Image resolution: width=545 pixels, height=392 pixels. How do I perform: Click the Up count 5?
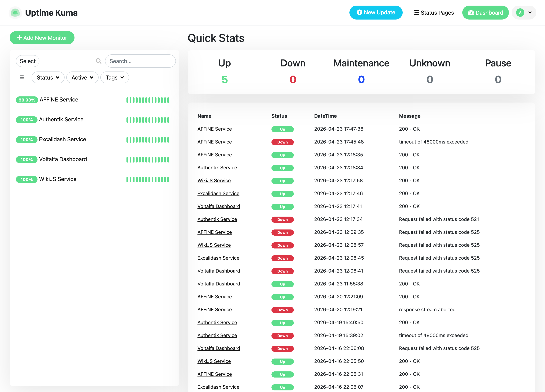click(x=225, y=80)
